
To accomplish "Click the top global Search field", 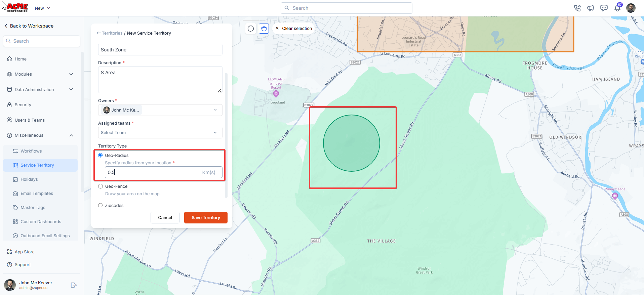I will point(347,8).
